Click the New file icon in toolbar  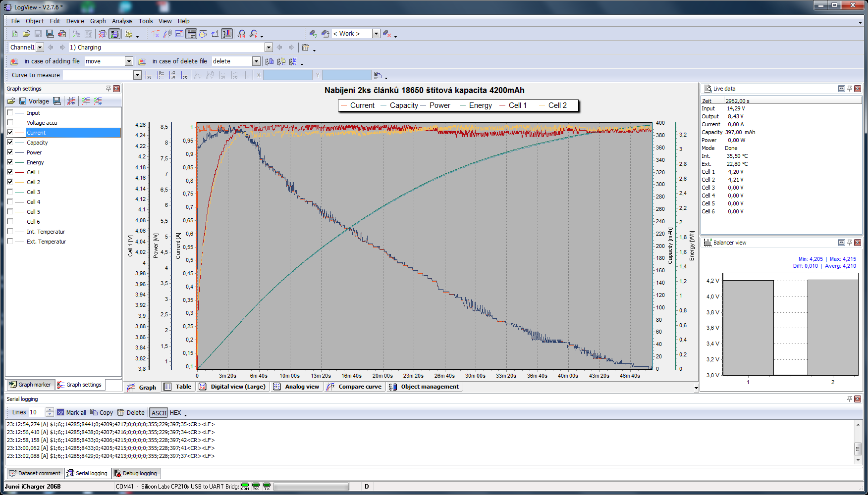(x=14, y=34)
